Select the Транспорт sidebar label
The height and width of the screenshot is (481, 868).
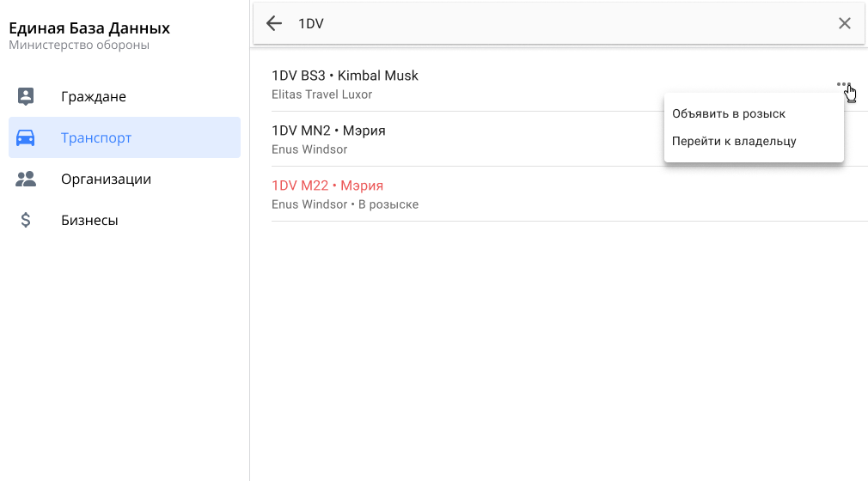click(x=96, y=137)
